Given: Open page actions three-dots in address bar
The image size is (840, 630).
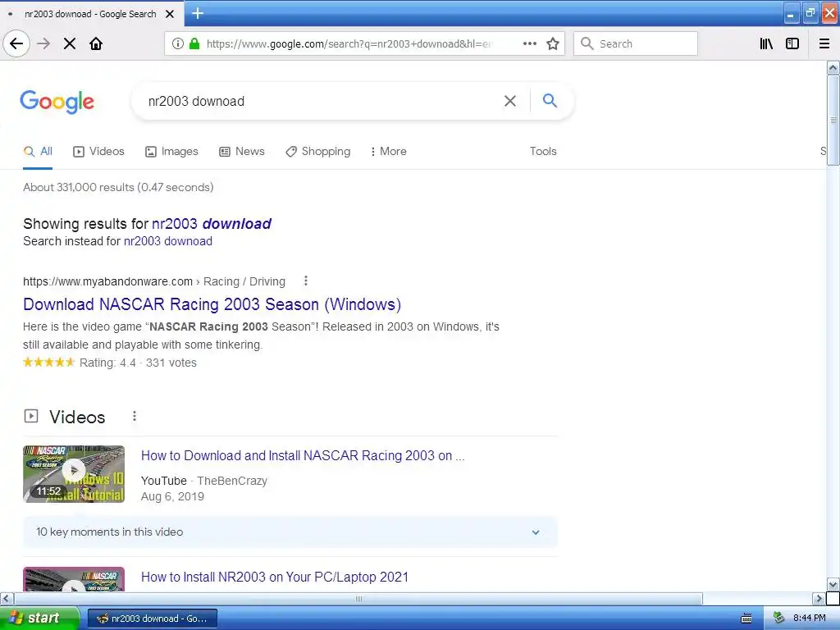Looking at the screenshot, I should (529, 43).
